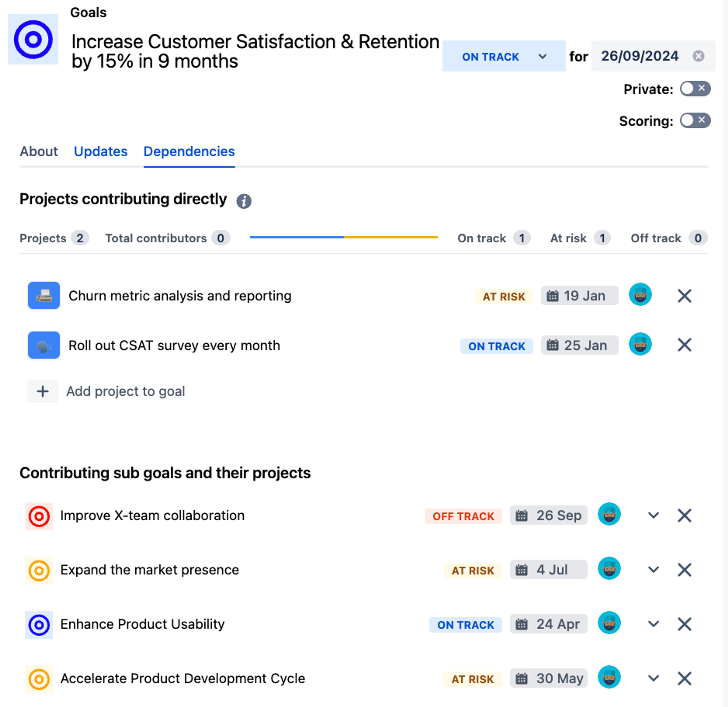Viewport: 728px width, 707px height.
Task: Click the blue goal target icon in header
Action: click(33, 39)
